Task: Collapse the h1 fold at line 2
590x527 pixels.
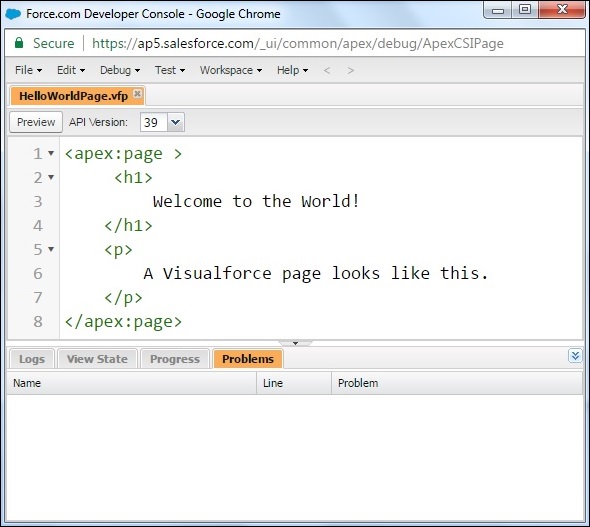Action: tap(51, 177)
